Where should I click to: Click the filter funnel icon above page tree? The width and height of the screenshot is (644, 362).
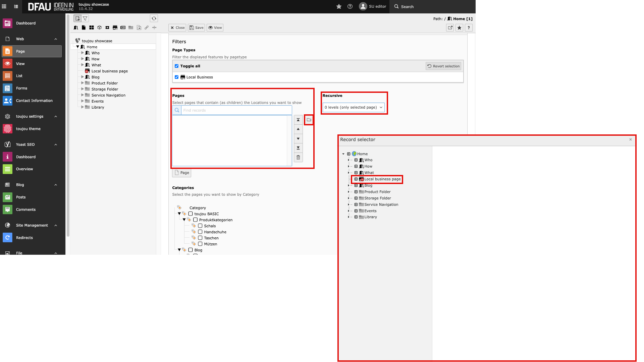click(x=85, y=18)
